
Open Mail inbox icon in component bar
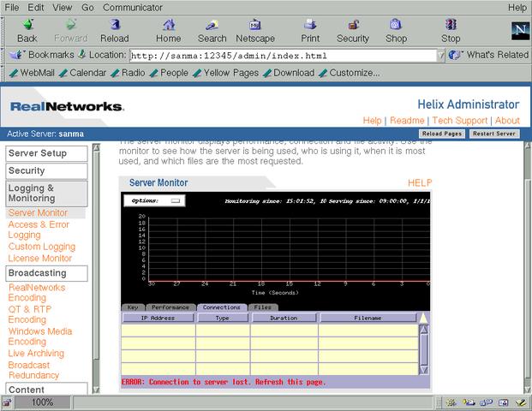click(x=469, y=402)
